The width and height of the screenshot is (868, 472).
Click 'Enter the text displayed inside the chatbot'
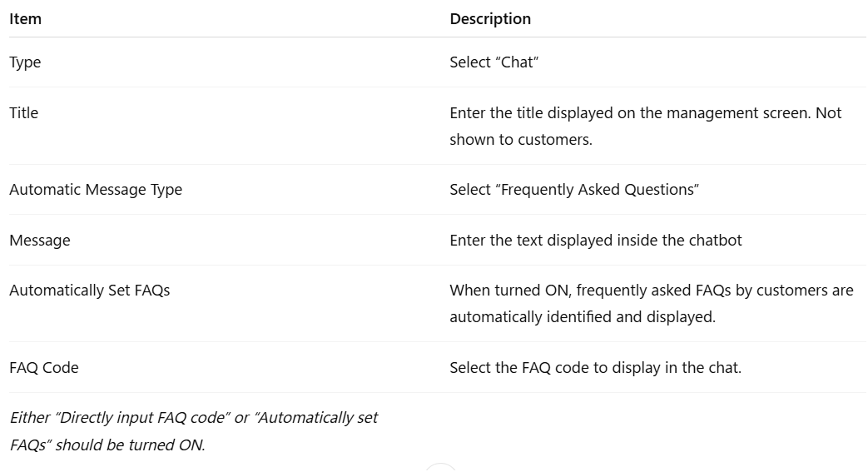[x=596, y=241]
